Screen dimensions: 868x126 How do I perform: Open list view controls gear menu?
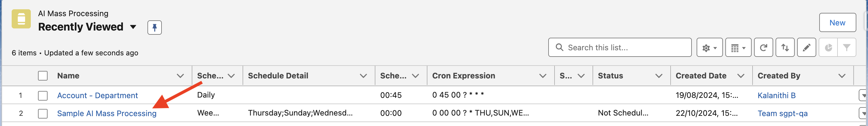click(x=709, y=48)
